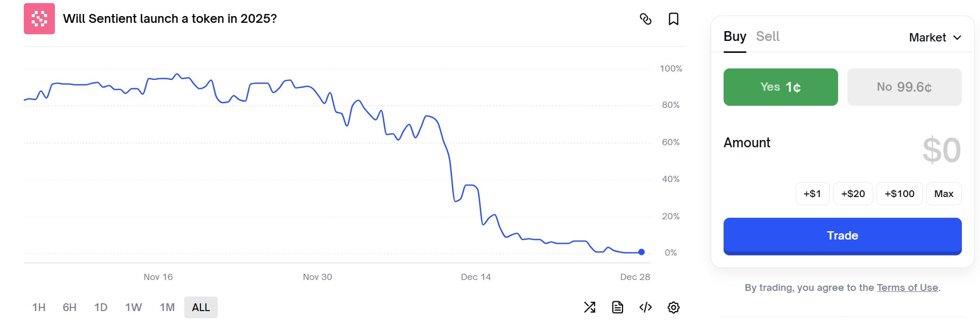
Task: Switch chart to 1D range
Action: coord(101,307)
